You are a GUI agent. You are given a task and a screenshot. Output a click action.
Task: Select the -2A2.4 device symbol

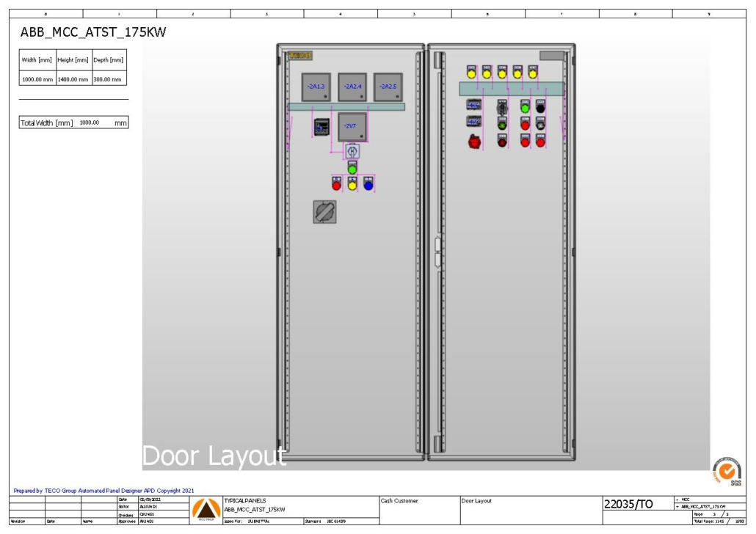coord(352,87)
